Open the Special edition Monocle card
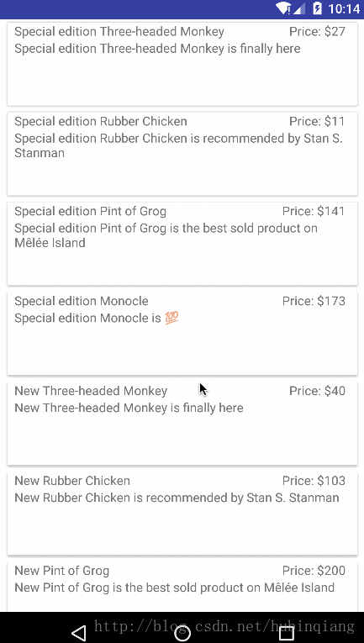364x643 pixels. point(182,334)
